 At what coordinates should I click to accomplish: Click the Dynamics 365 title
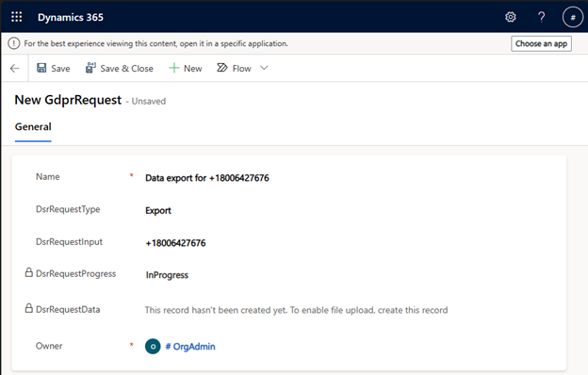[71, 17]
